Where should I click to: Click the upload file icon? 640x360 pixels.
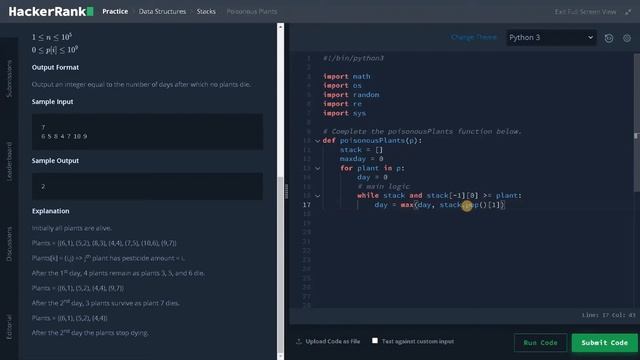tap(299, 341)
